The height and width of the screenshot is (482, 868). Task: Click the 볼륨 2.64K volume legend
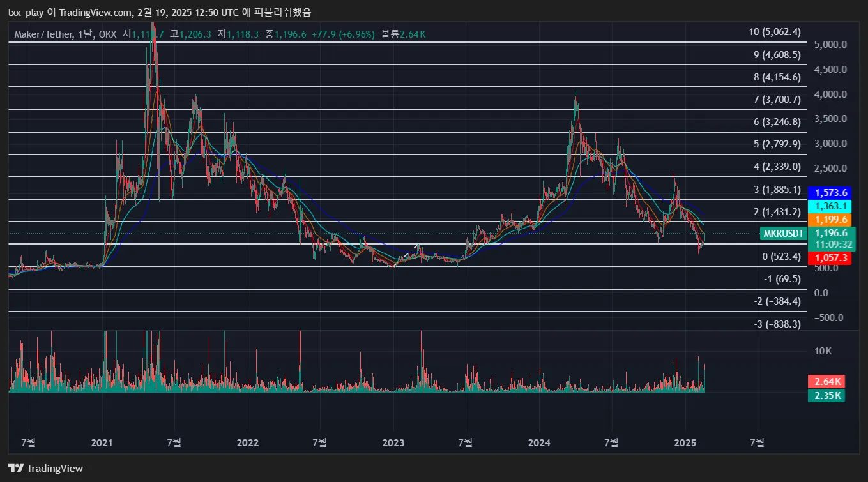click(403, 34)
